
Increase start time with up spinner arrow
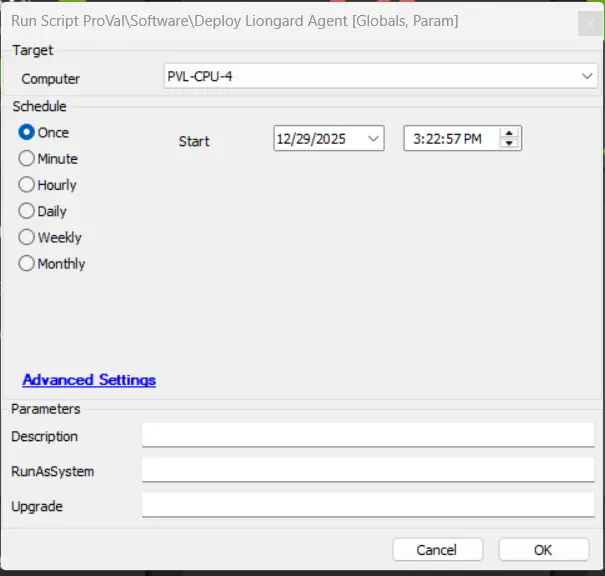tap(510, 134)
